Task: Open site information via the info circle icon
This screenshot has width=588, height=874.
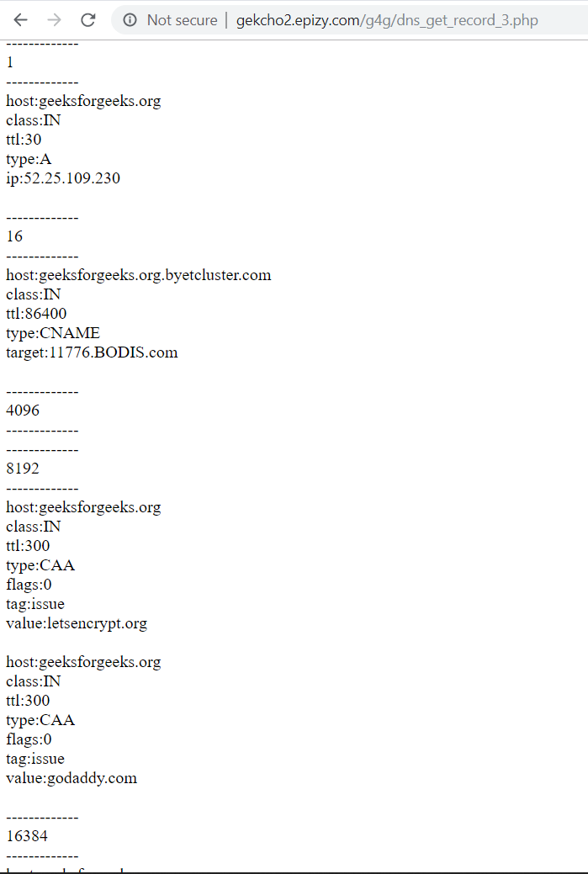Action: point(130,20)
